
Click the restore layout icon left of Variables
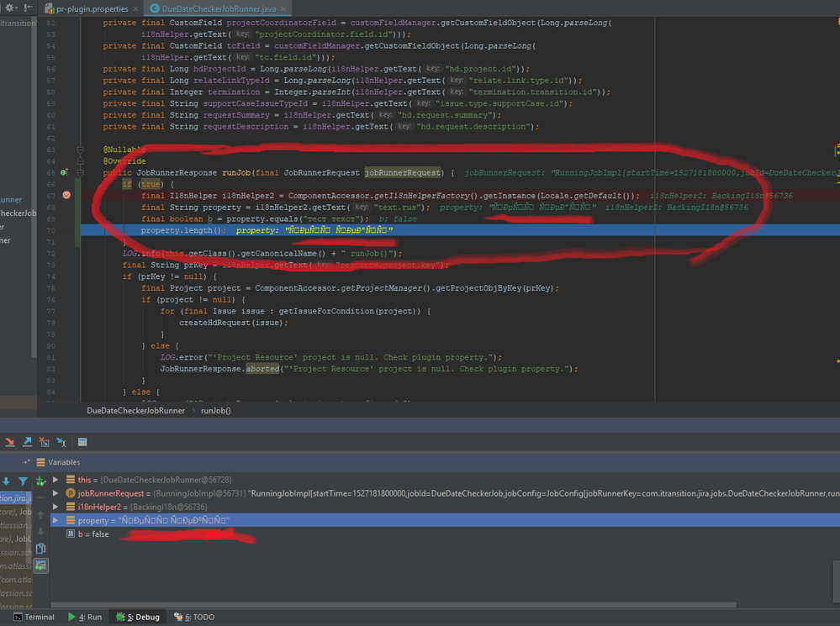[26, 461]
